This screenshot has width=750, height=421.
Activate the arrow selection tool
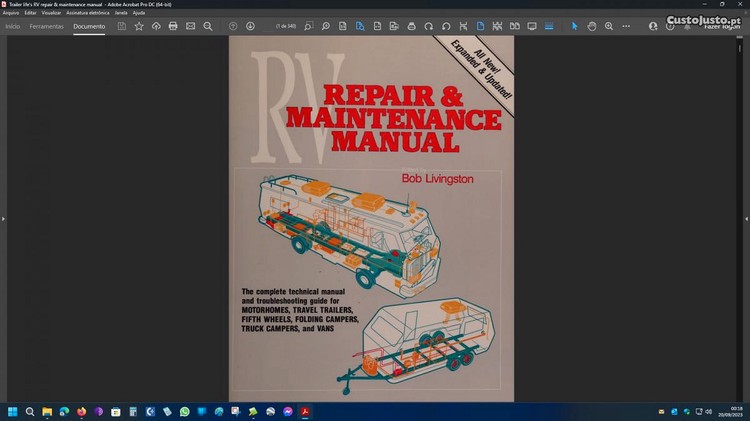pyautogui.click(x=575, y=26)
